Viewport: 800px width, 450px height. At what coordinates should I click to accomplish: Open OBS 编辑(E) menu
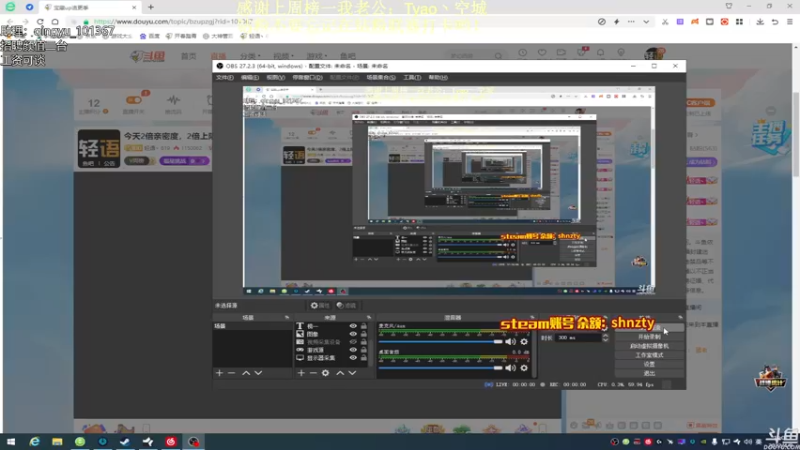point(249,78)
